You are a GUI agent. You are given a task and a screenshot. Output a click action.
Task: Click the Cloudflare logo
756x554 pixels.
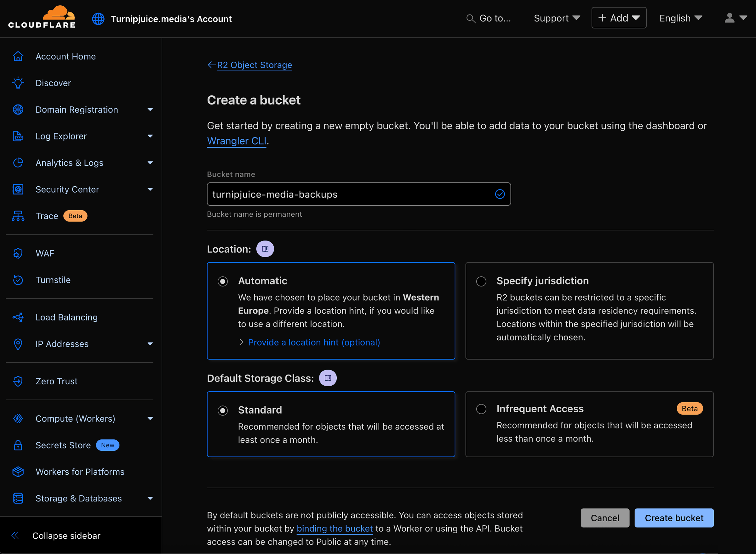coord(42,17)
